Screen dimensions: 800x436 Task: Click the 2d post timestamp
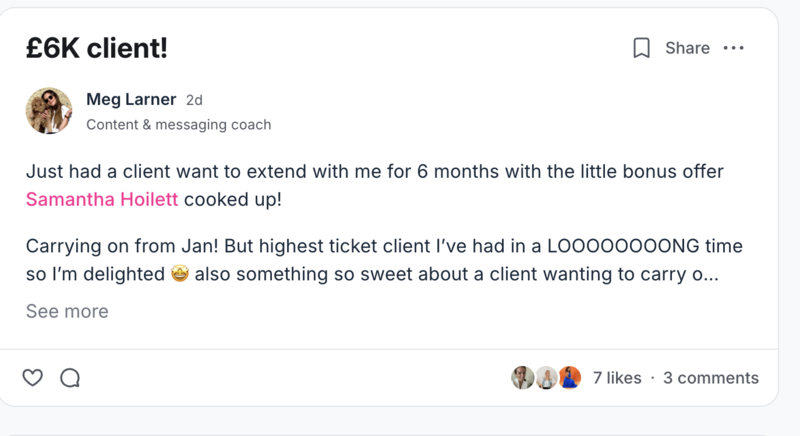[x=195, y=100]
